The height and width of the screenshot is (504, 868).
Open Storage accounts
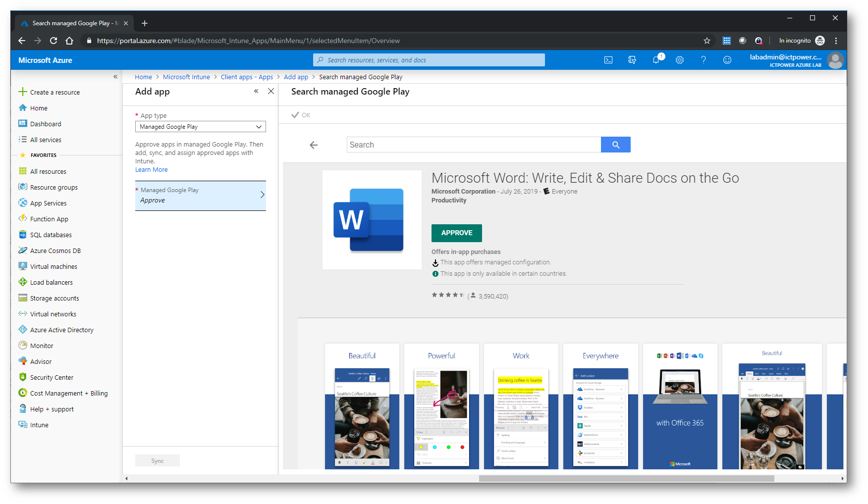pos(49,298)
